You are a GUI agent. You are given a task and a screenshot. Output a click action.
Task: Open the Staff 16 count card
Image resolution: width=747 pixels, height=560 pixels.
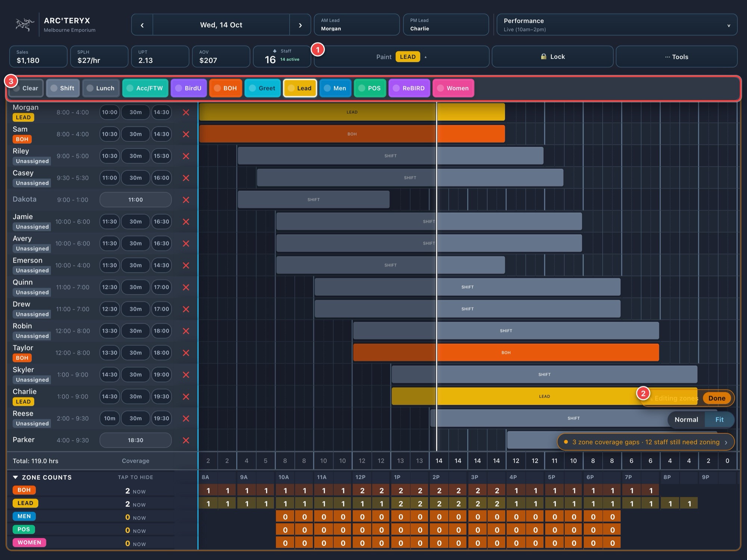coord(282,56)
